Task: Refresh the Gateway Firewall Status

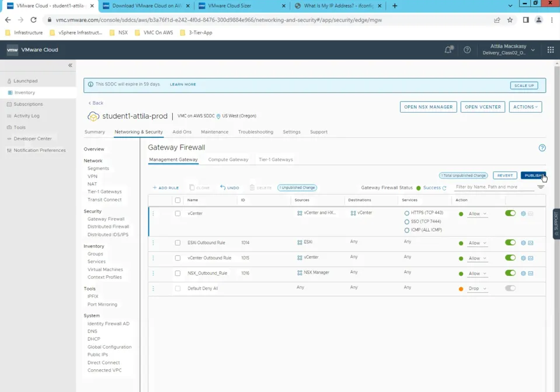Action: tap(444, 188)
